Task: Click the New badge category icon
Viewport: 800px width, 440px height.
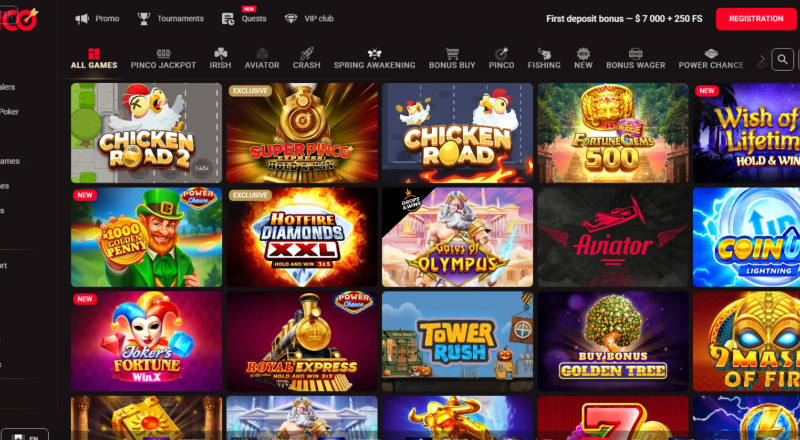Action: point(583,54)
